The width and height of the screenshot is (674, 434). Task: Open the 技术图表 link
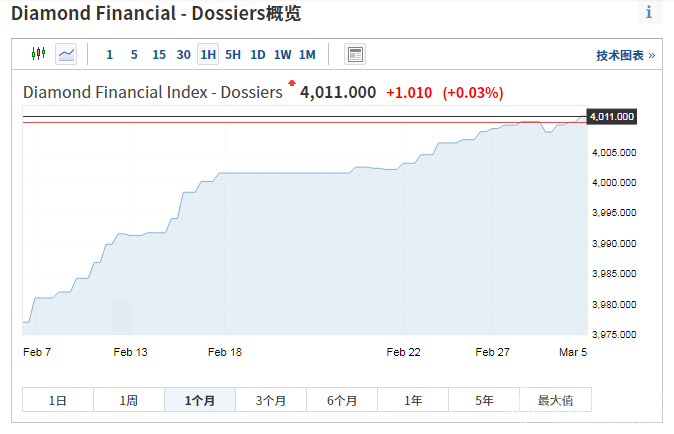pos(625,56)
